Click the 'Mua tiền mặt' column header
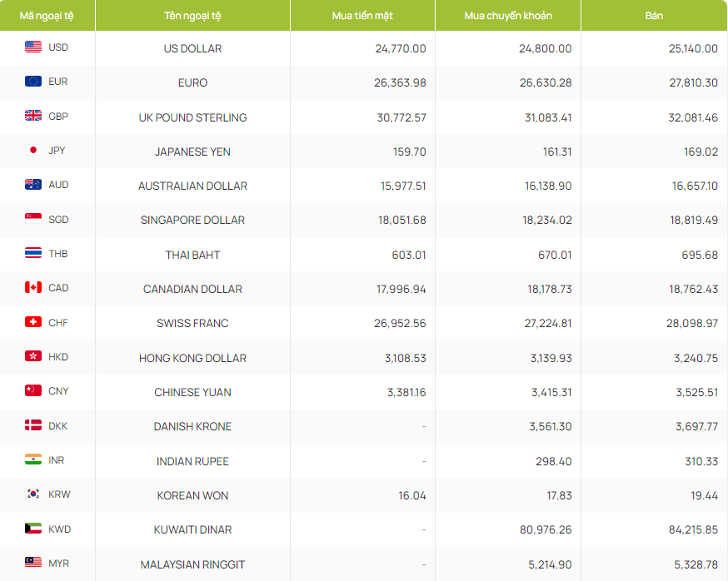This screenshot has width=728, height=581. 362,16
